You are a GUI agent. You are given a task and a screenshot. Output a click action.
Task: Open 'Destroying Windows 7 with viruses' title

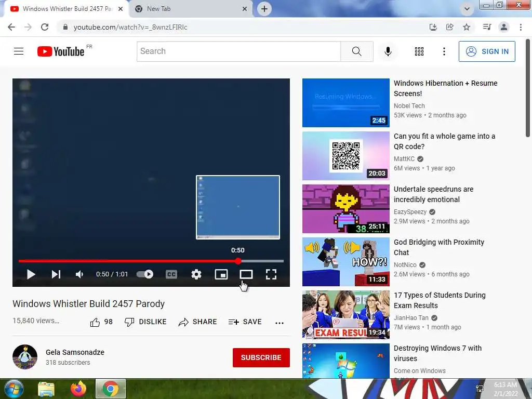[437, 353]
